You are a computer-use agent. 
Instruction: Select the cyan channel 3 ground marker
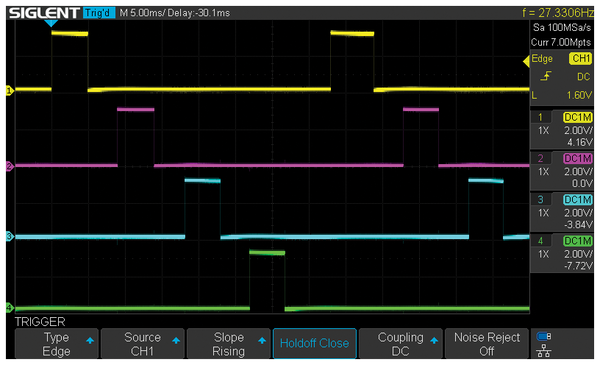pos(10,236)
